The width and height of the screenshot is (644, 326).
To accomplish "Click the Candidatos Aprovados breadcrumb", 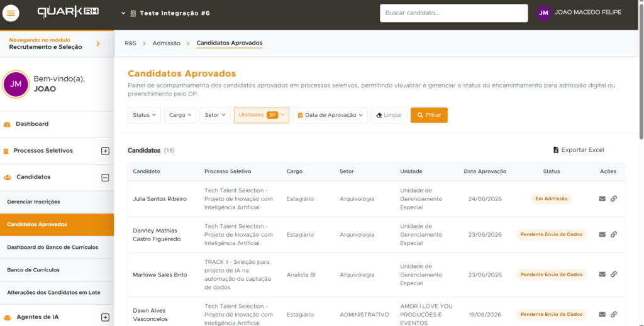I will 229,43.
